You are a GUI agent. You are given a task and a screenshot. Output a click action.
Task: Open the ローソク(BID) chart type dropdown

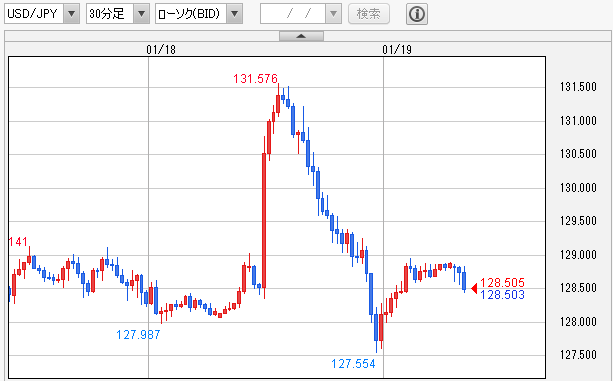[x=199, y=14]
